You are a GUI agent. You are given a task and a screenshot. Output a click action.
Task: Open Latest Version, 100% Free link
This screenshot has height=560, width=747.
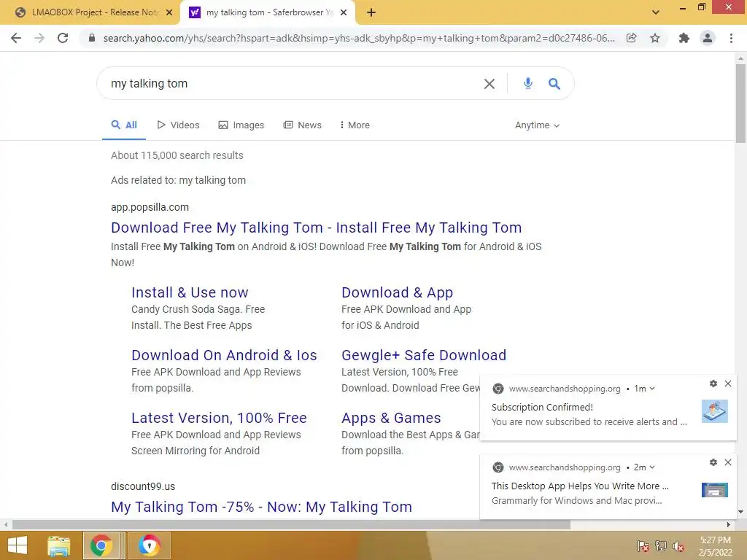(219, 418)
